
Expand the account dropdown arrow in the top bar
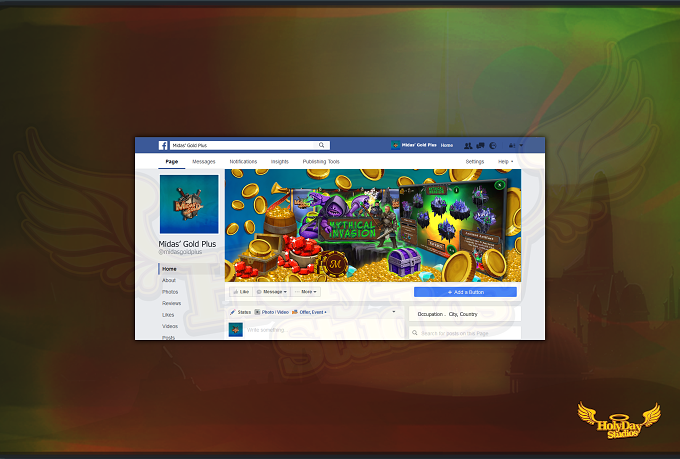point(521,146)
